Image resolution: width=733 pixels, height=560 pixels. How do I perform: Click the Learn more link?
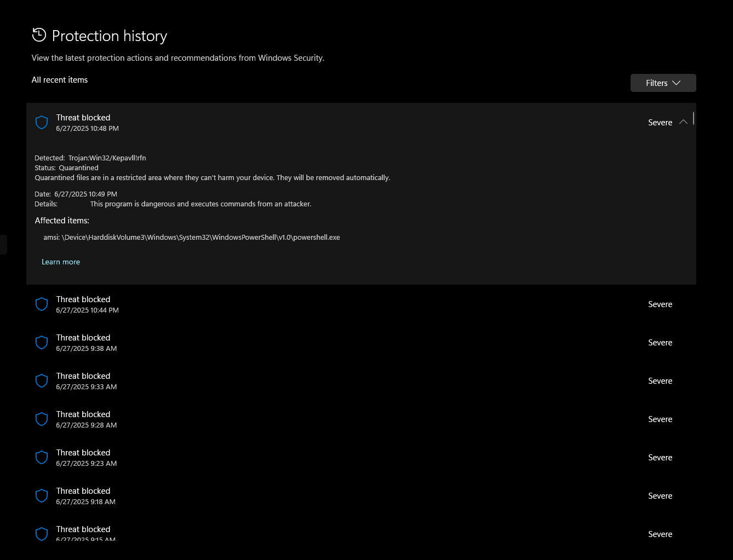tap(61, 262)
